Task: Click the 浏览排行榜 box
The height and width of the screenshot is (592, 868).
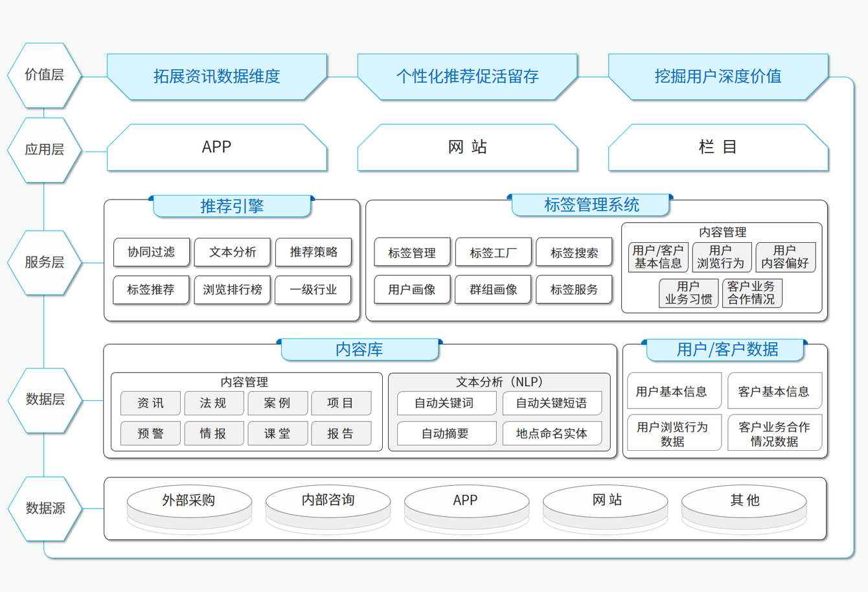Action: (x=233, y=290)
